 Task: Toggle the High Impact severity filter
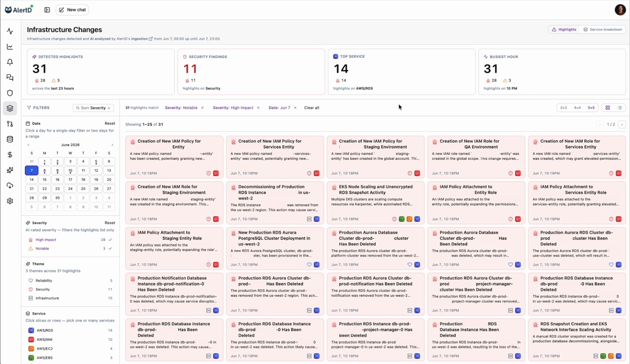[71, 240]
